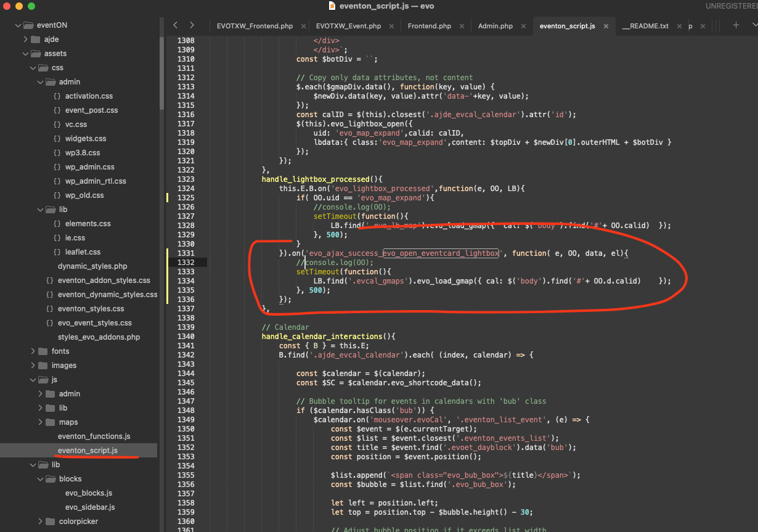Open dynamic_styles.php in the sidebar

click(92, 266)
